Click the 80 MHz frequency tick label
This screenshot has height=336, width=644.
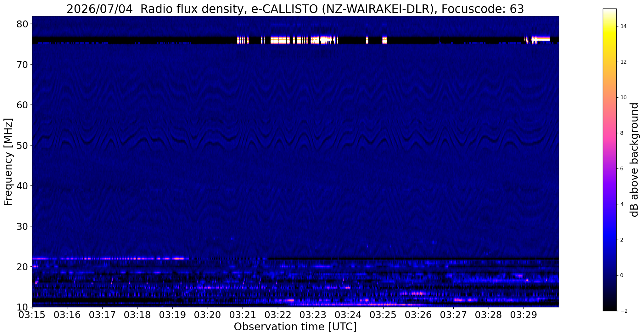(x=22, y=24)
